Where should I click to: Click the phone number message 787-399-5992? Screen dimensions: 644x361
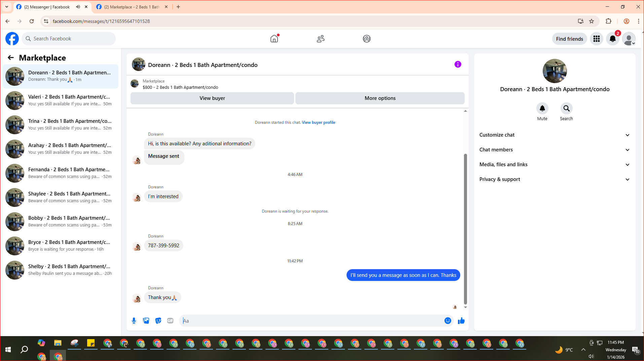[x=164, y=246]
